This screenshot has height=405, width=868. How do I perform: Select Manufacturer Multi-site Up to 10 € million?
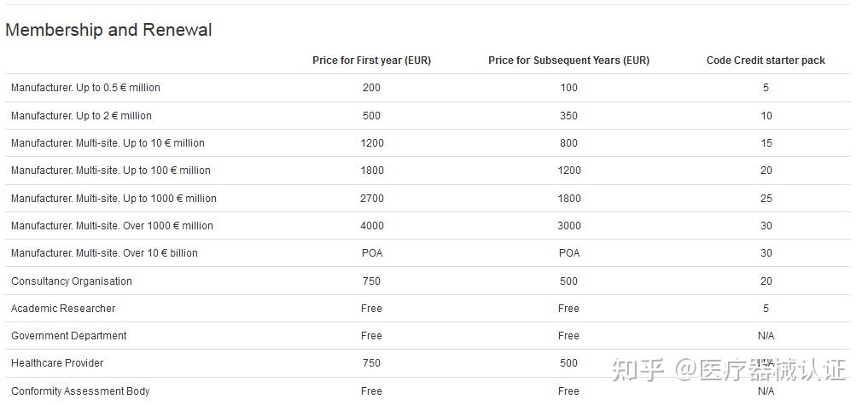coord(108,143)
